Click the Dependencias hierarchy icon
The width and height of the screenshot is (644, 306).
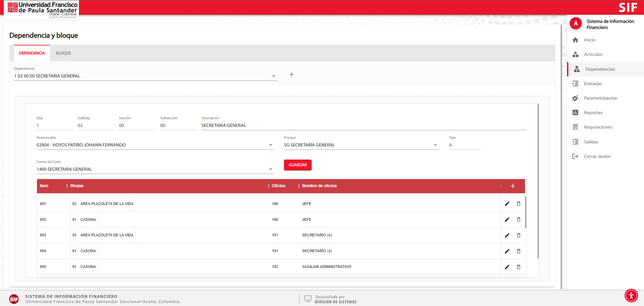click(577, 69)
